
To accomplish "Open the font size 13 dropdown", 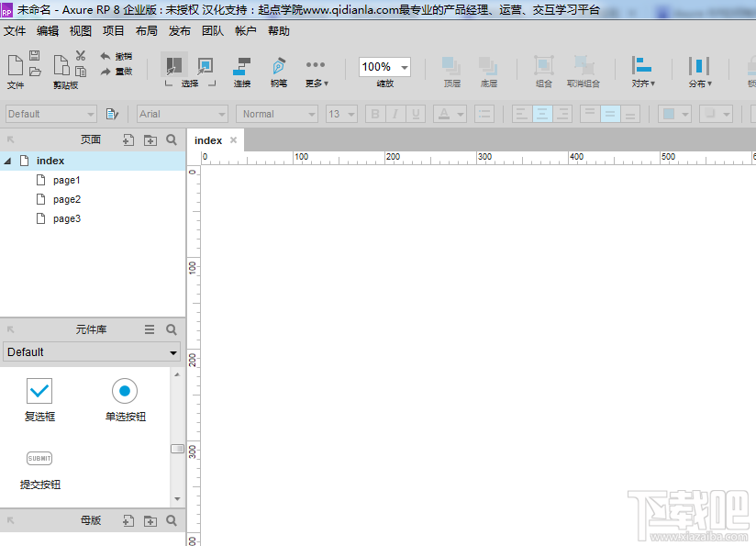I will (341, 115).
